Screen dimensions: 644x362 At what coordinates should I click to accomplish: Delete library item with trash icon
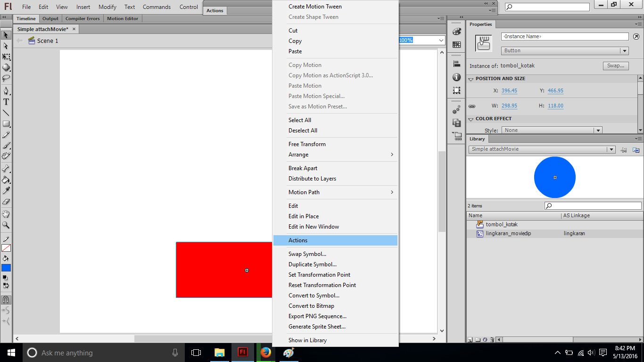tap(492, 339)
